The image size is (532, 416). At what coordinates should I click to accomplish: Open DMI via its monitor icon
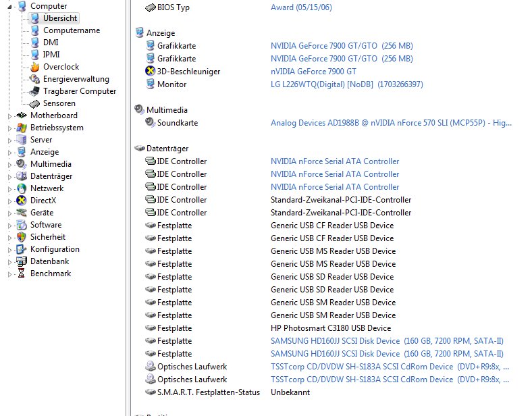point(35,43)
